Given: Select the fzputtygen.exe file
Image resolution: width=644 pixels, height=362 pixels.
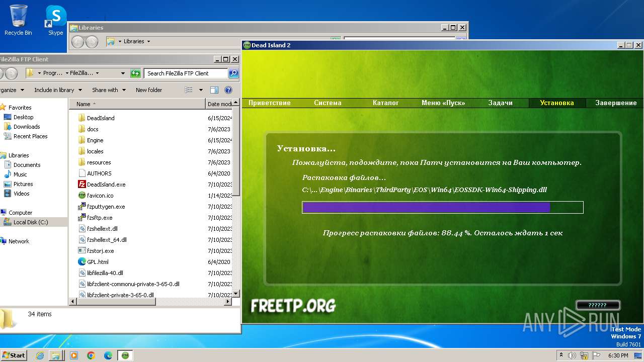Looking at the screenshot, I should coord(101,207).
